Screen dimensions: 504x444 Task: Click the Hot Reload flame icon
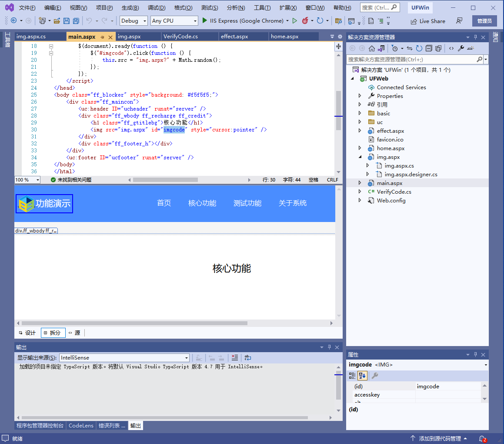coord(305,20)
